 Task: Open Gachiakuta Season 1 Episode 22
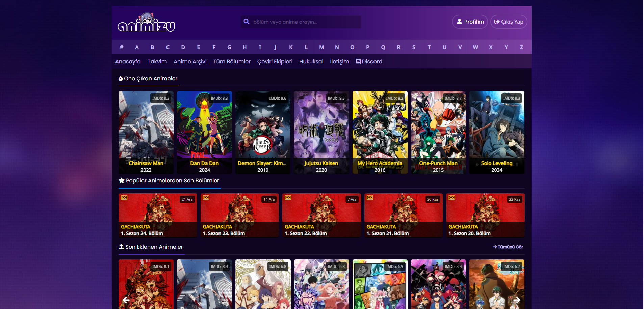click(321, 215)
